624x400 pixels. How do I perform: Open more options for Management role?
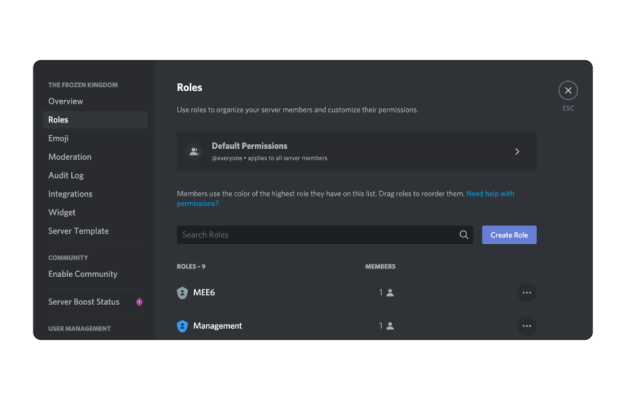(527, 326)
